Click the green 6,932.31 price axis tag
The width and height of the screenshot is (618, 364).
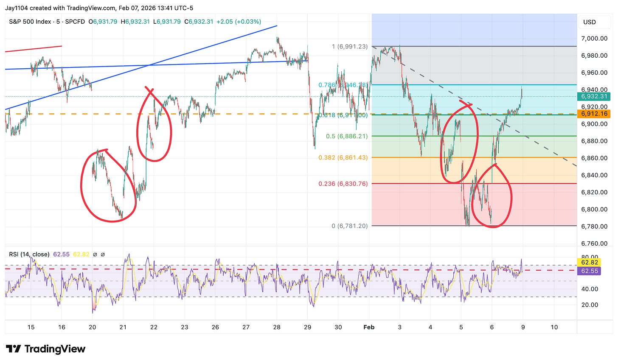tap(595, 96)
